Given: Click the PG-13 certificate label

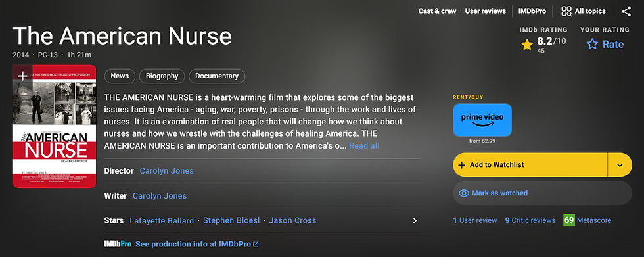Looking at the screenshot, I should pyautogui.click(x=47, y=55).
